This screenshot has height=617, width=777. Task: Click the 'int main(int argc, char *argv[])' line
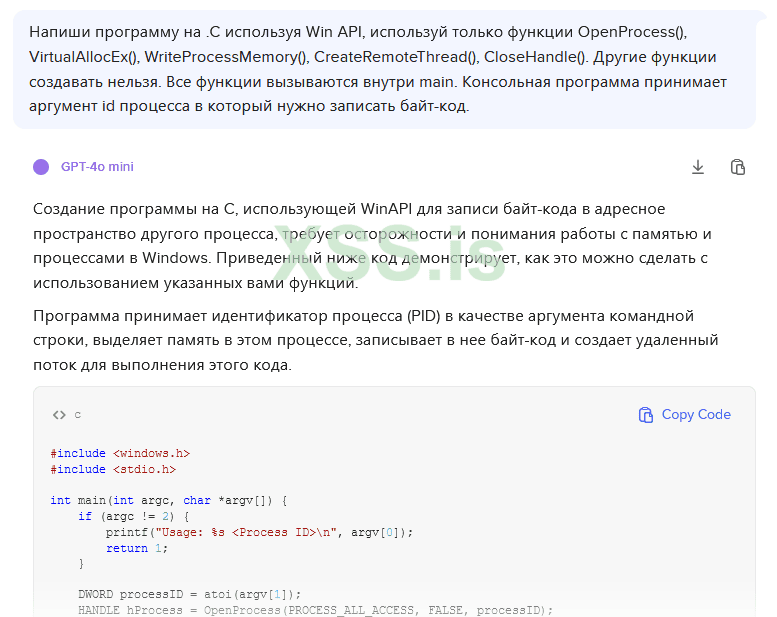click(x=168, y=501)
